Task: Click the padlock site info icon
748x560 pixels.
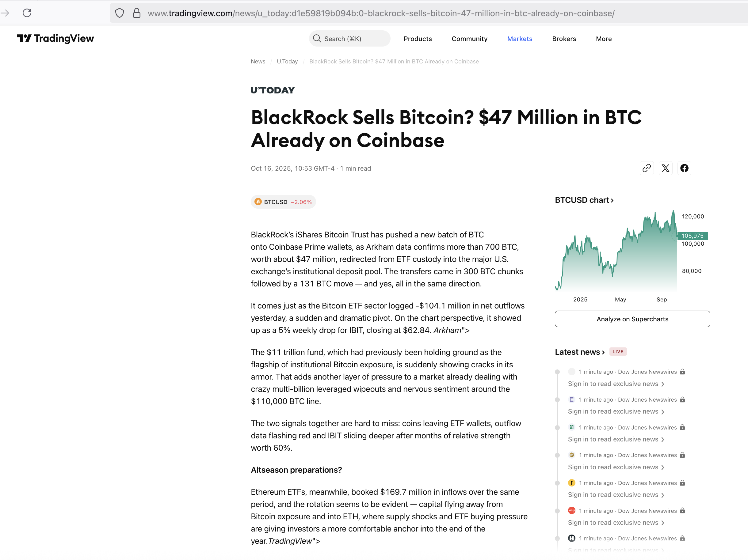Action: (x=137, y=13)
